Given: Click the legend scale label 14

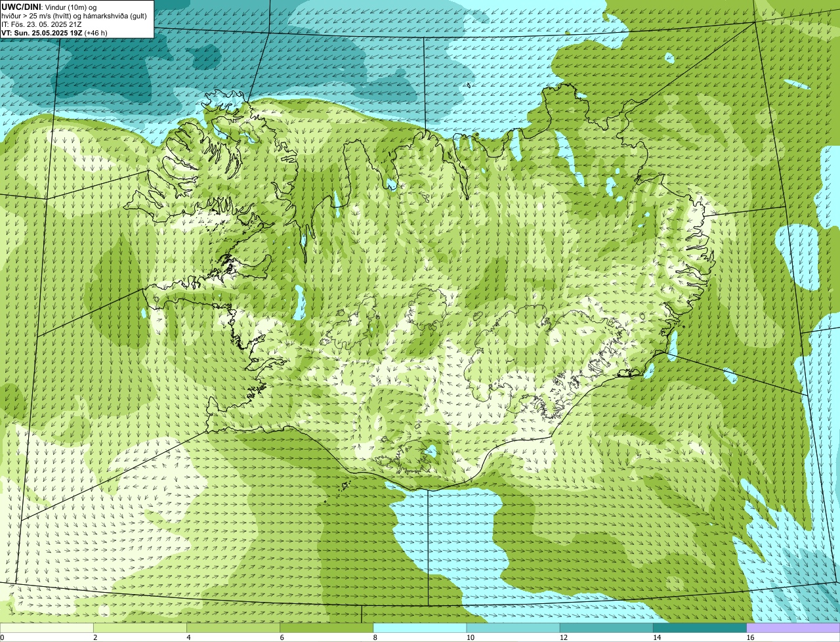Looking at the screenshot, I should [657, 637].
